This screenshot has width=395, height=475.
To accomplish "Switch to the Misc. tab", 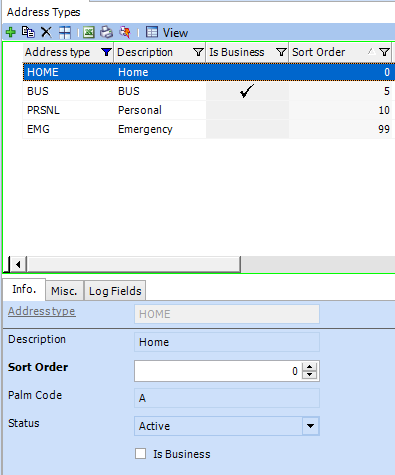I will coord(64,291).
